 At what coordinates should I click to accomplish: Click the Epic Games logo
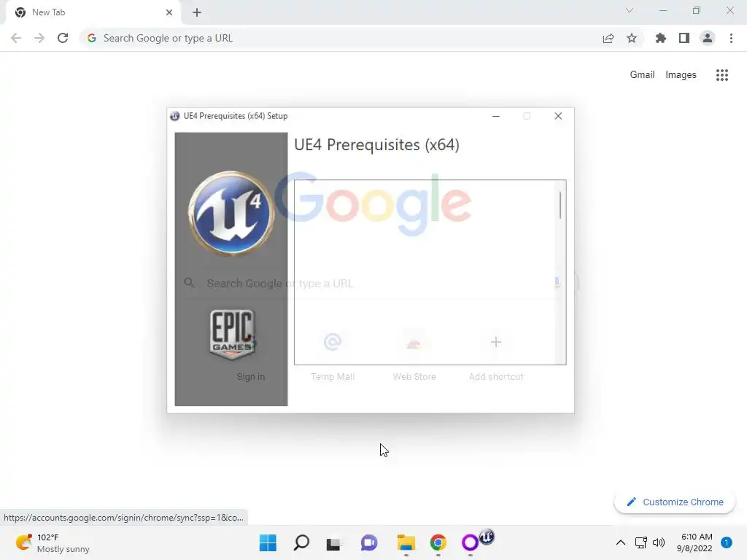tap(232, 334)
